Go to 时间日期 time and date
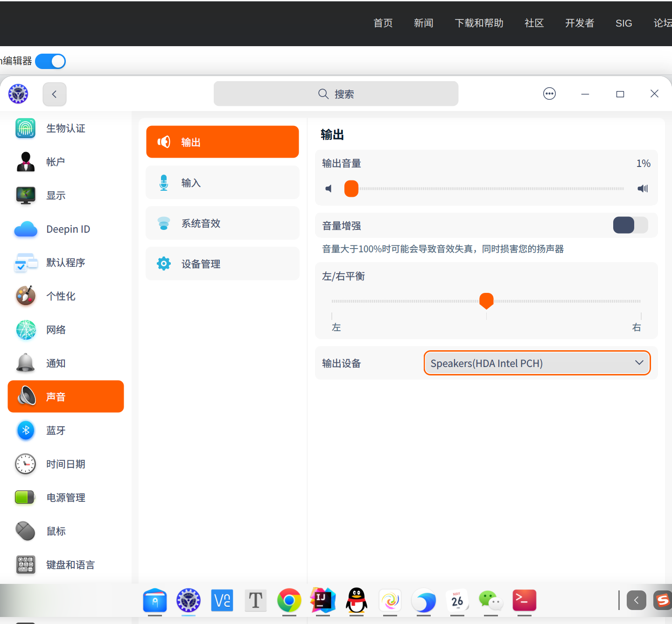Viewport: 672px width, 624px height. coord(66,464)
